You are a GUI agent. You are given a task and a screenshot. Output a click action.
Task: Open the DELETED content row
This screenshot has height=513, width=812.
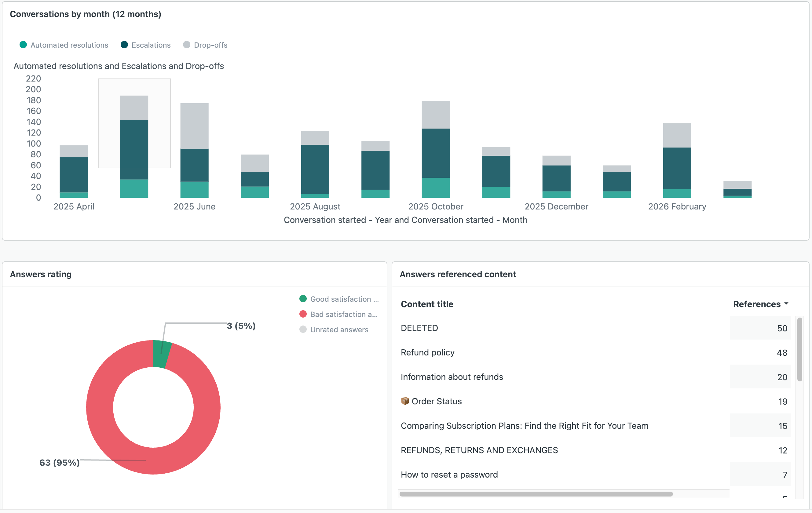(x=419, y=328)
